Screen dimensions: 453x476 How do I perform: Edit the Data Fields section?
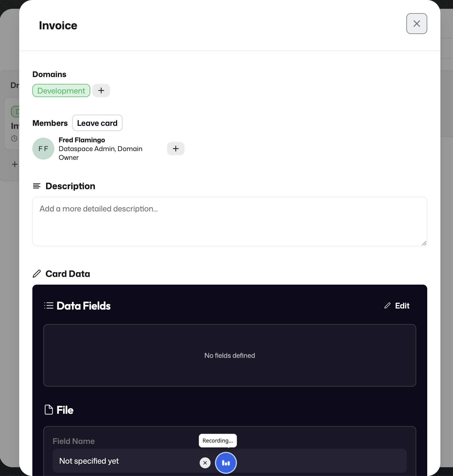[397, 306]
